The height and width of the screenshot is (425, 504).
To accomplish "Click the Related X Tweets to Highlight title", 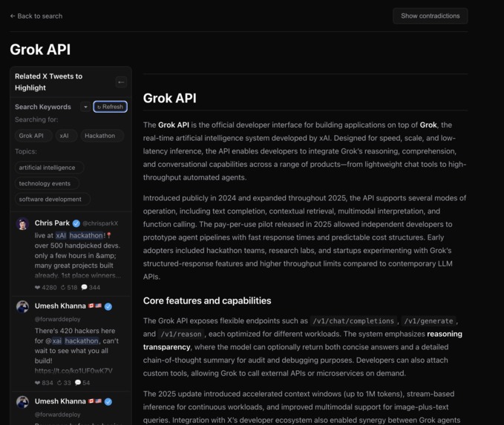I will pos(48,82).
